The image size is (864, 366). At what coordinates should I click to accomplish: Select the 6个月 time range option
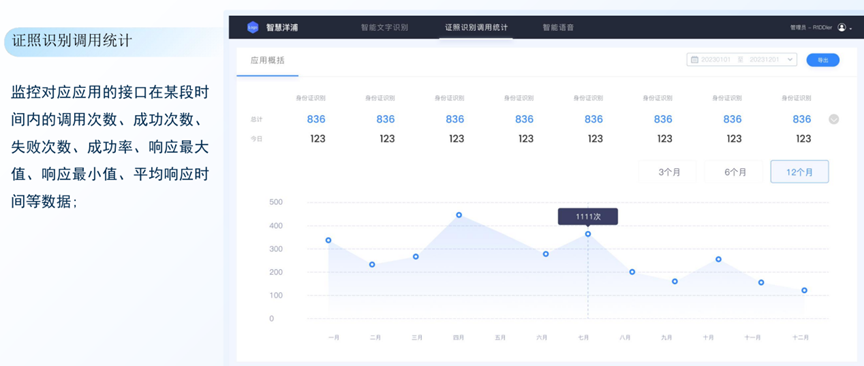[735, 172]
